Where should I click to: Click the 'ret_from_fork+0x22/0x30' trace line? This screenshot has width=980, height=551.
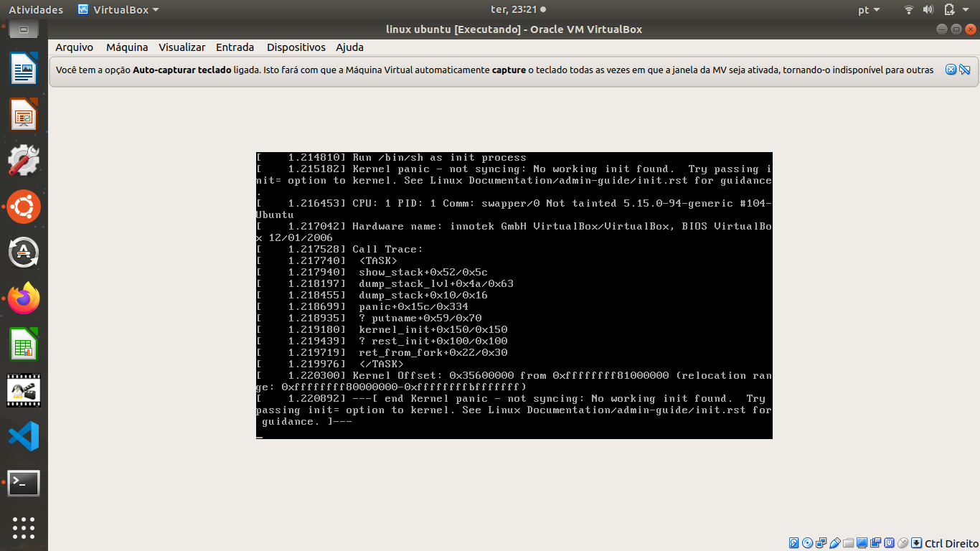point(433,353)
